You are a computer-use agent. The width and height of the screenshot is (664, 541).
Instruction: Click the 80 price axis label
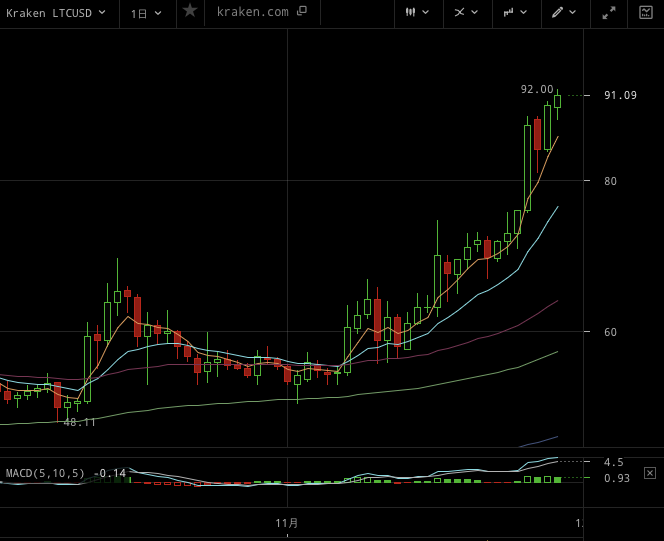610,181
